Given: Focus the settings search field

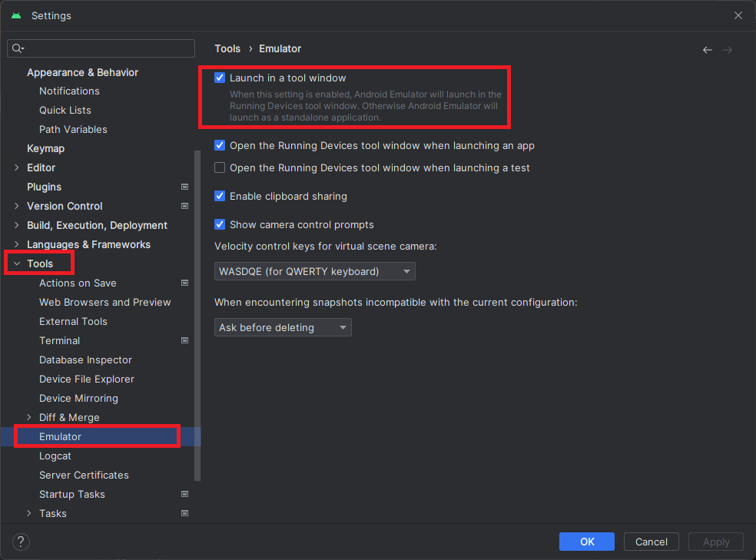Looking at the screenshot, I should 101,48.
